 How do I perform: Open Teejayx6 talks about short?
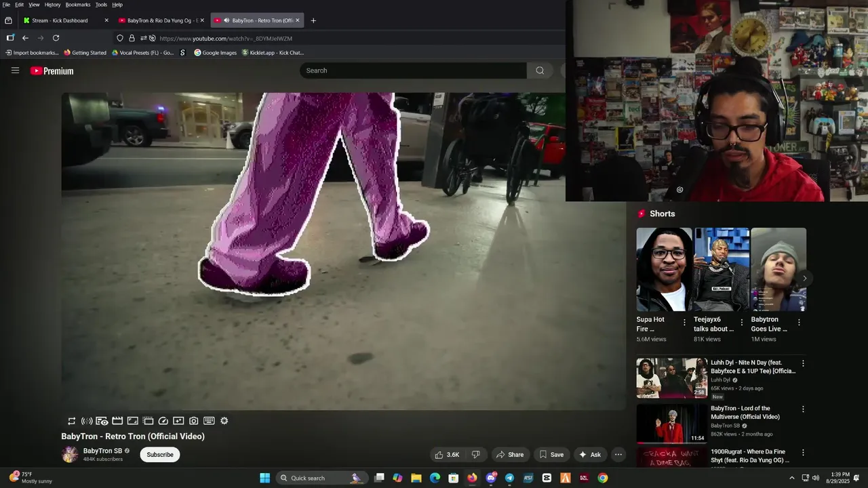point(721,270)
